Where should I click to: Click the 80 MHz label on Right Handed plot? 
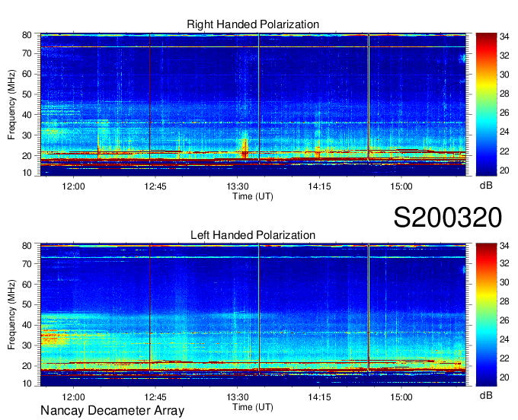point(27,35)
